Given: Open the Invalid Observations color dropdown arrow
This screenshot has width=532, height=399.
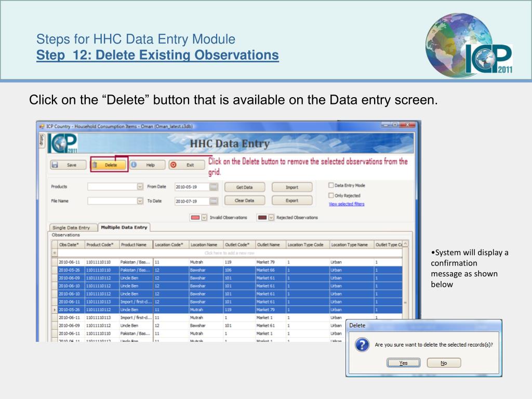Looking at the screenshot, I should click(204, 218).
